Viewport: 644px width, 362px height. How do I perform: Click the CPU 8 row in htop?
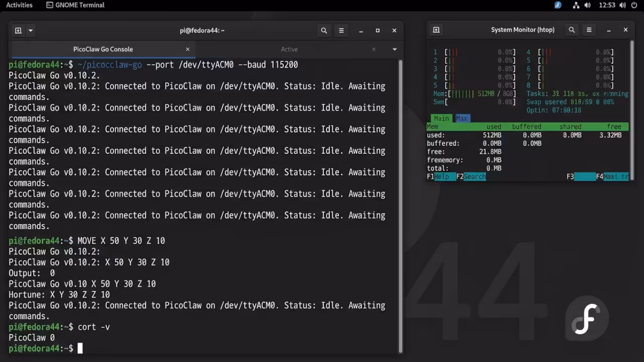570,85
